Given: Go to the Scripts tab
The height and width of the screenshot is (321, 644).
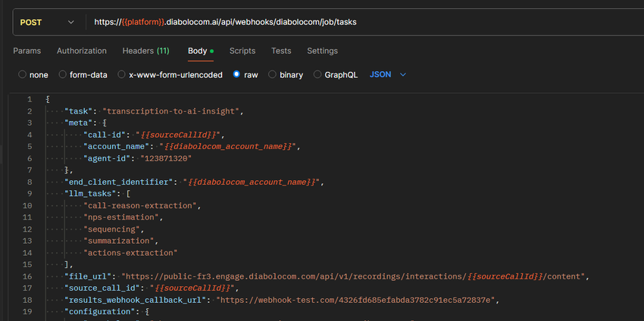Looking at the screenshot, I should point(242,51).
